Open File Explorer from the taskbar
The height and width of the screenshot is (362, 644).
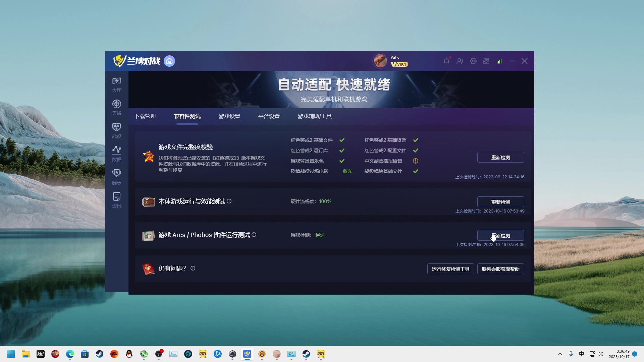[x=26, y=354]
